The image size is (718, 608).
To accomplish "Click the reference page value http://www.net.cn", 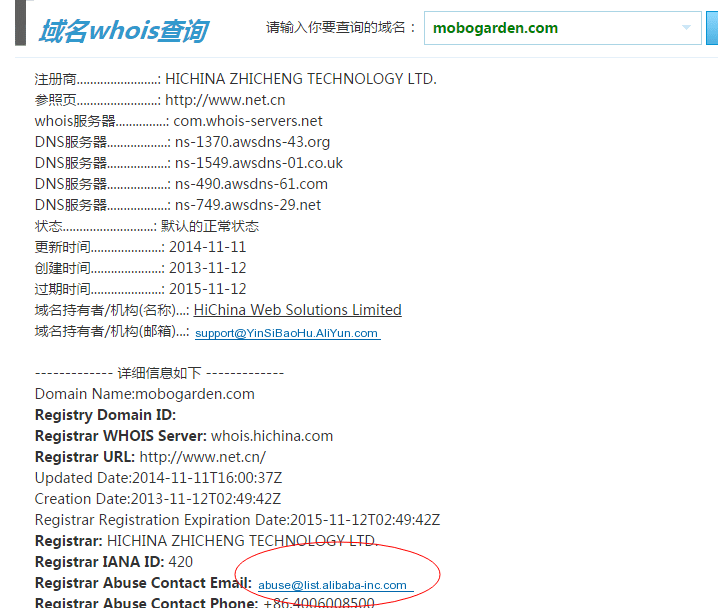I will pos(225,100).
